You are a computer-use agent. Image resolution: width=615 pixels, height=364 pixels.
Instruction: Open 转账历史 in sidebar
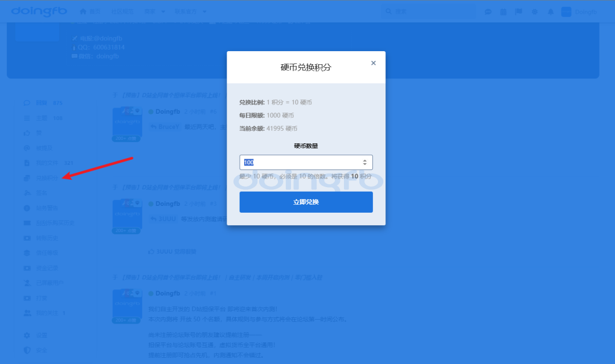(x=47, y=238)
